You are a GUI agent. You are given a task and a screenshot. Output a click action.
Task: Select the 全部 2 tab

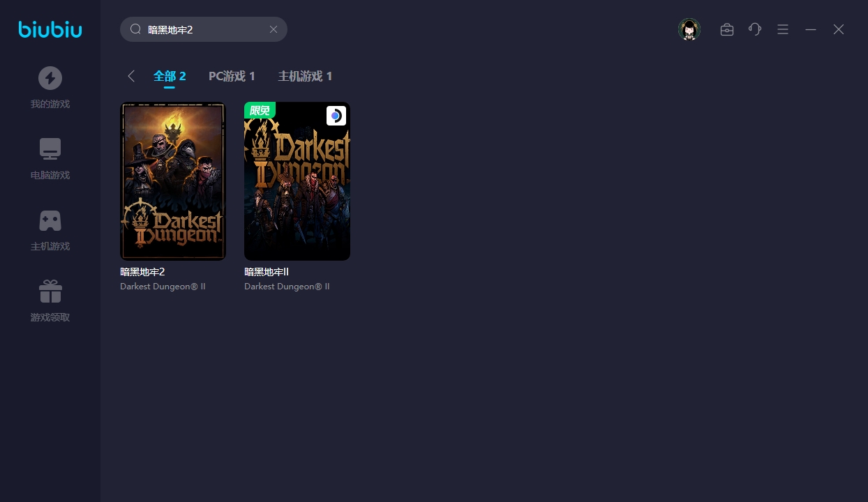pos(170,76)
